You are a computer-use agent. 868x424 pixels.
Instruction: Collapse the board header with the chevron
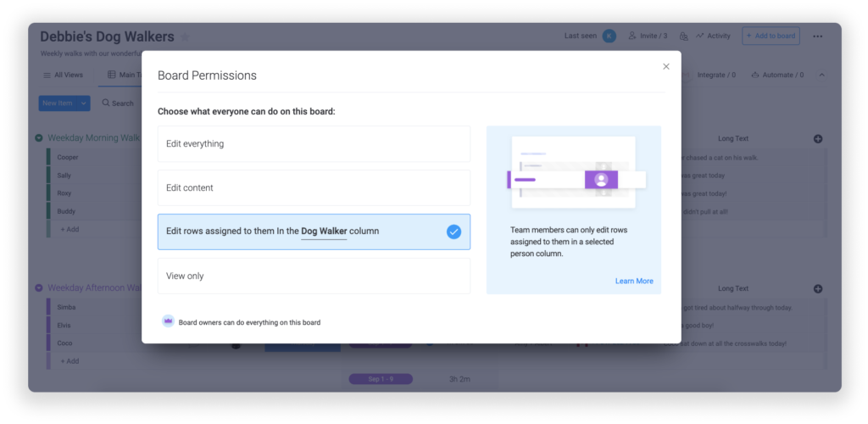(821, 75)
